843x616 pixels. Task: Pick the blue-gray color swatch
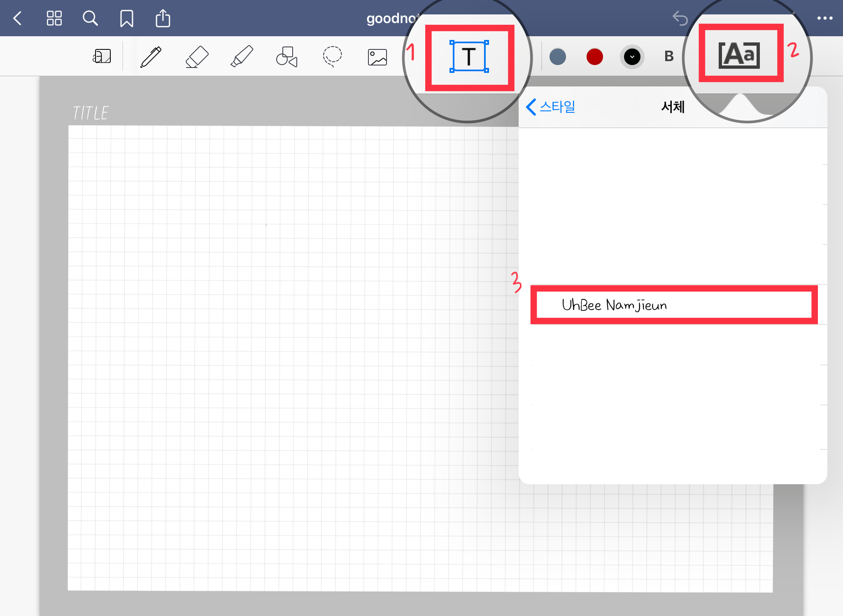[x=558, y=57]
